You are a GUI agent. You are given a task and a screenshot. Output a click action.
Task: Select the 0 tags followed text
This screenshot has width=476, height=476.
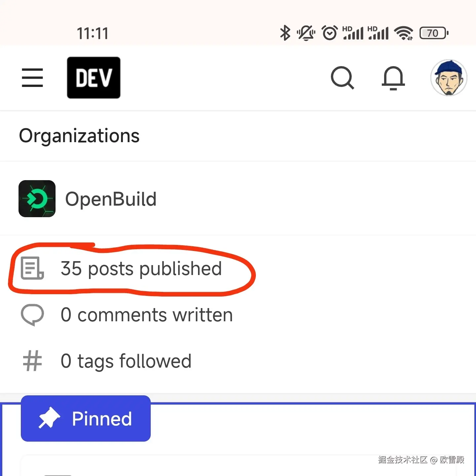tap(126, 361)
